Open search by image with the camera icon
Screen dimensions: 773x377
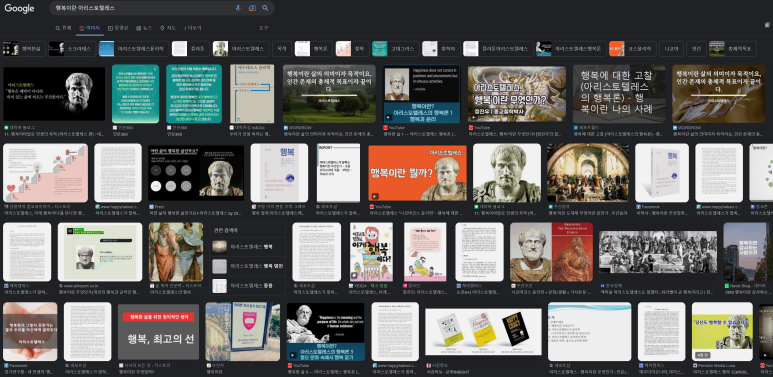pyautogui.click(x=252, y=8)
